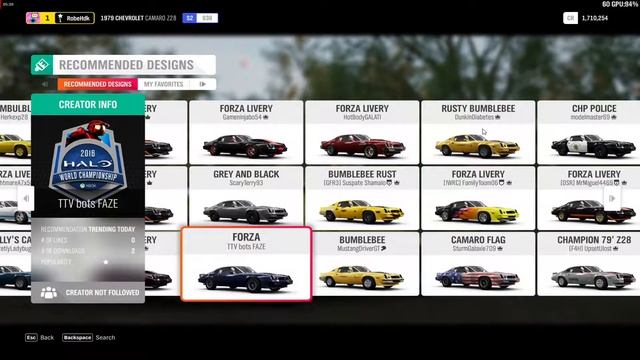This screenshot has height=360, width=640.
Task: Switch to the My Favorites tab
Action: 163,84
